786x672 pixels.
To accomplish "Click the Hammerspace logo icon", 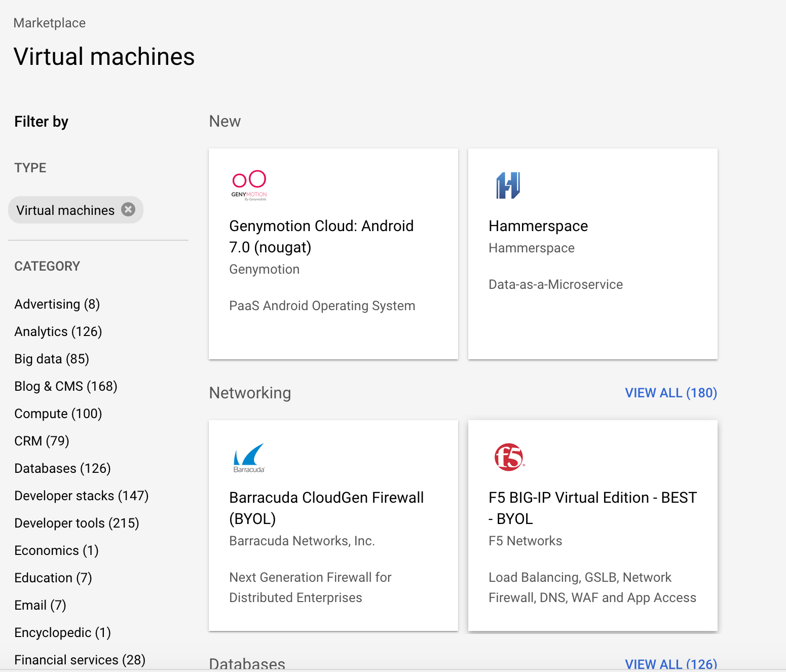I will (x=508, y=185).
